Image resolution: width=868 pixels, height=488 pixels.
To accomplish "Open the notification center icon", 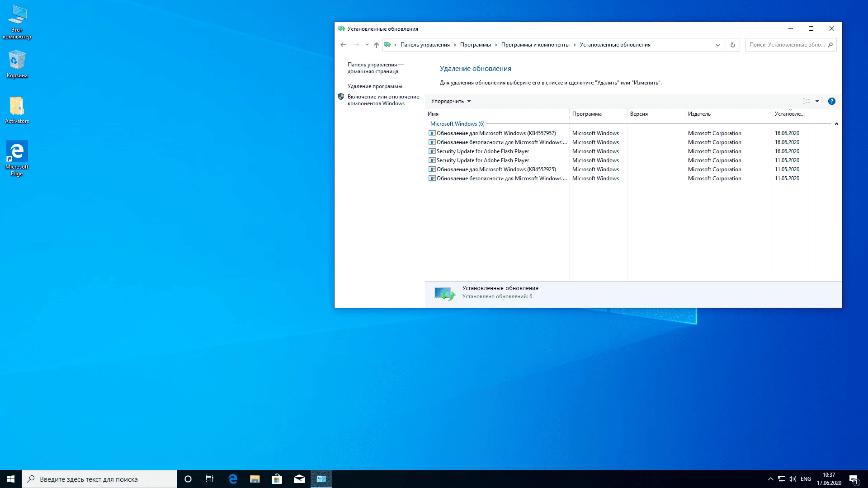I will pos(854,479).
